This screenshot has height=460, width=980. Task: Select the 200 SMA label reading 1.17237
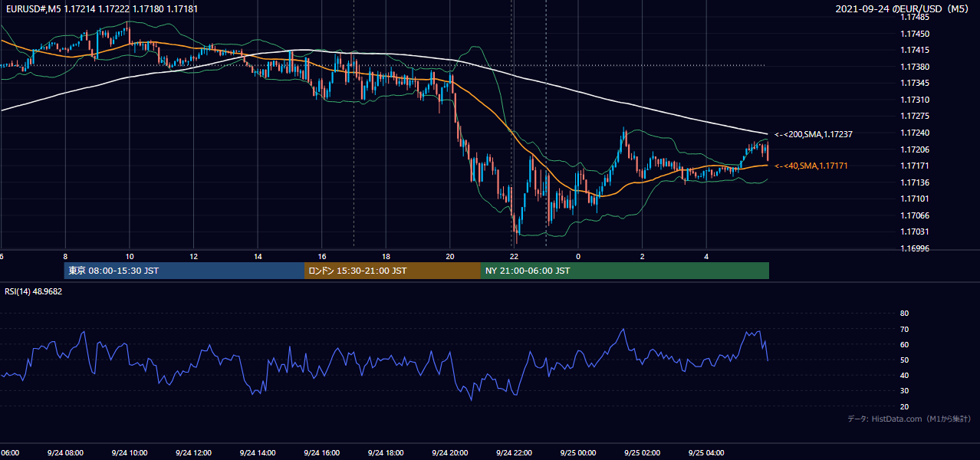coord(813,134)
